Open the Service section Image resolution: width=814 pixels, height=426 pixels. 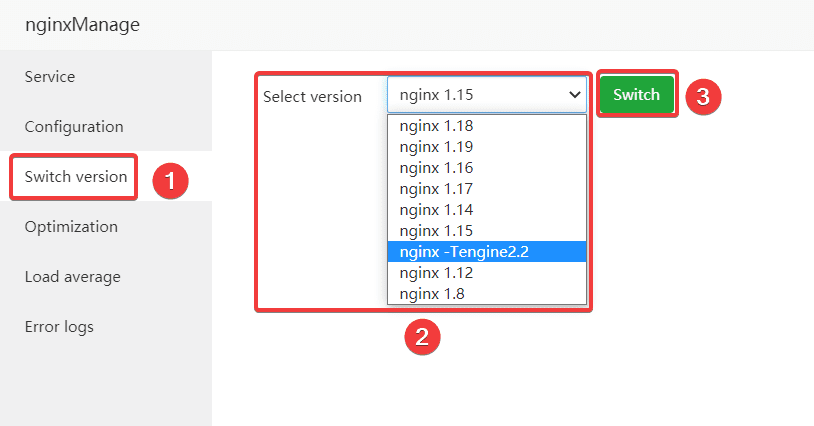(50, 77)
